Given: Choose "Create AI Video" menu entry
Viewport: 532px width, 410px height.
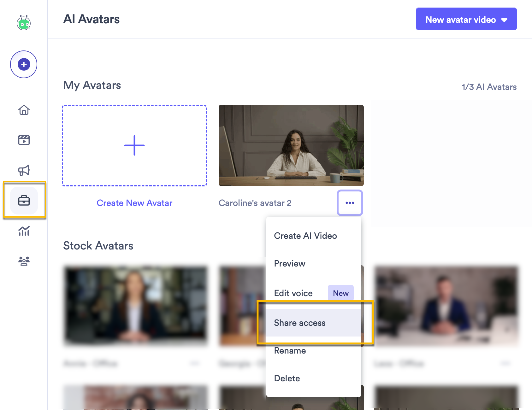Looking at the screenshot, I should pyautogui.click(x=305, y=236).
